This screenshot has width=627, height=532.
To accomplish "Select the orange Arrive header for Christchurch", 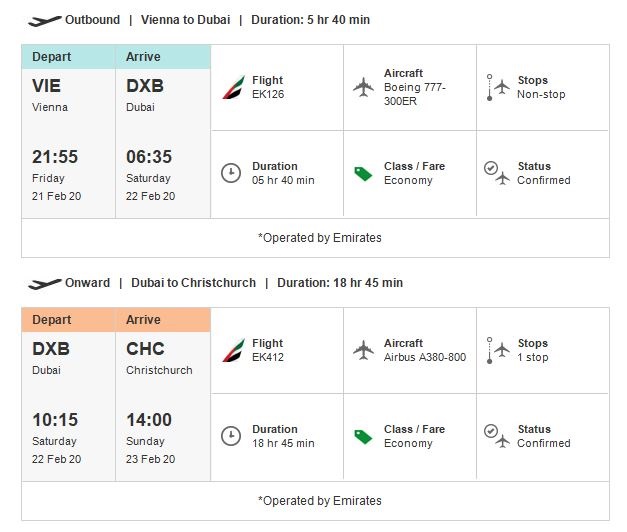I will tap(163, 320).
